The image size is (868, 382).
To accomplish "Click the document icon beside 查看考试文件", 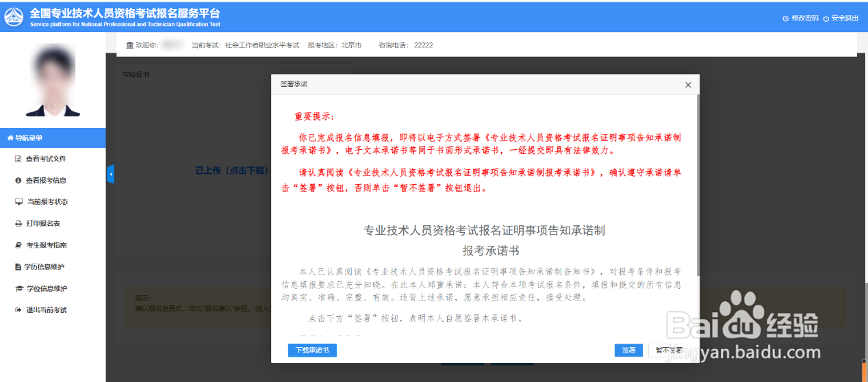I will click(x=18, y=159).
